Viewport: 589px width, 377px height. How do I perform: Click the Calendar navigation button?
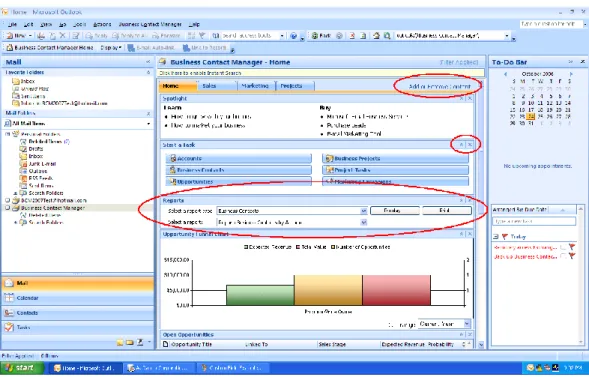[78, 298]
